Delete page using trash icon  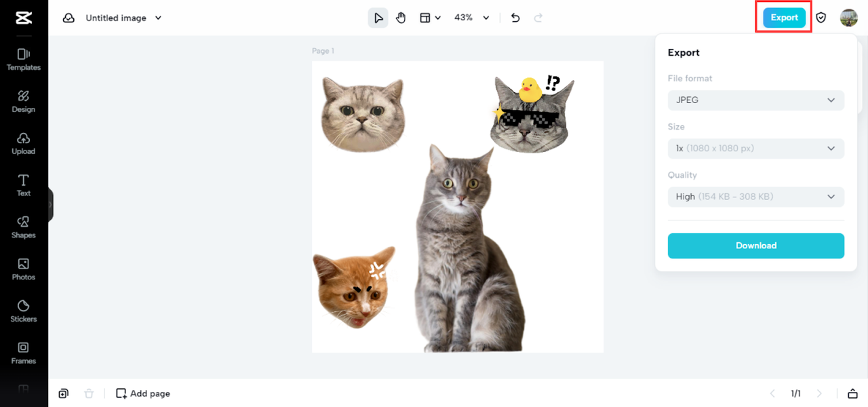point(89,393)
